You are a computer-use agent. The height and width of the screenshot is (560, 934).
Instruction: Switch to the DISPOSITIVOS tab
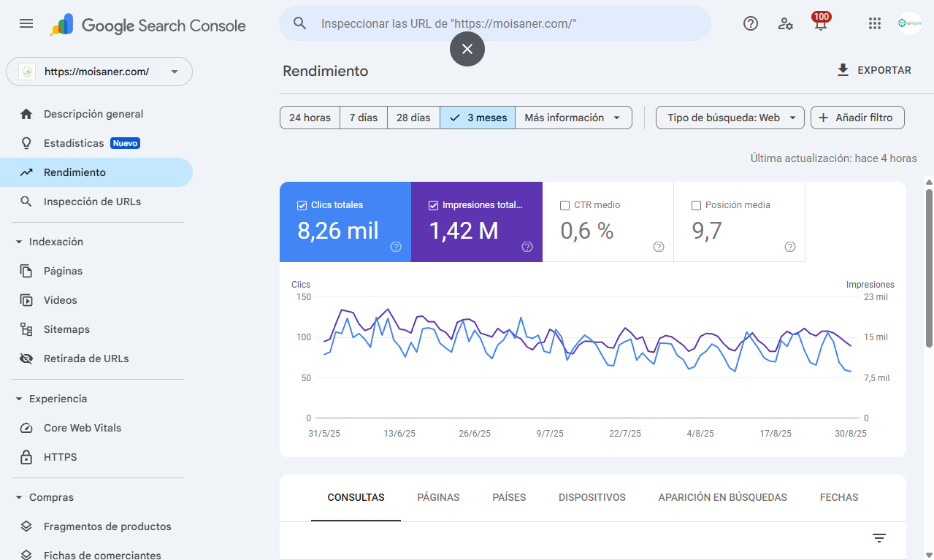(x=592, y=497)
